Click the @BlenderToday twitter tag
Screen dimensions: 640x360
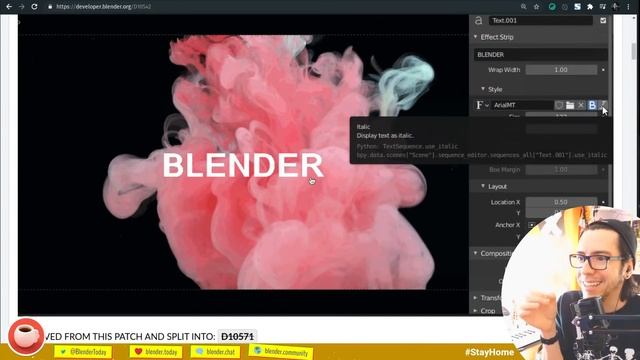coord(83,351)
